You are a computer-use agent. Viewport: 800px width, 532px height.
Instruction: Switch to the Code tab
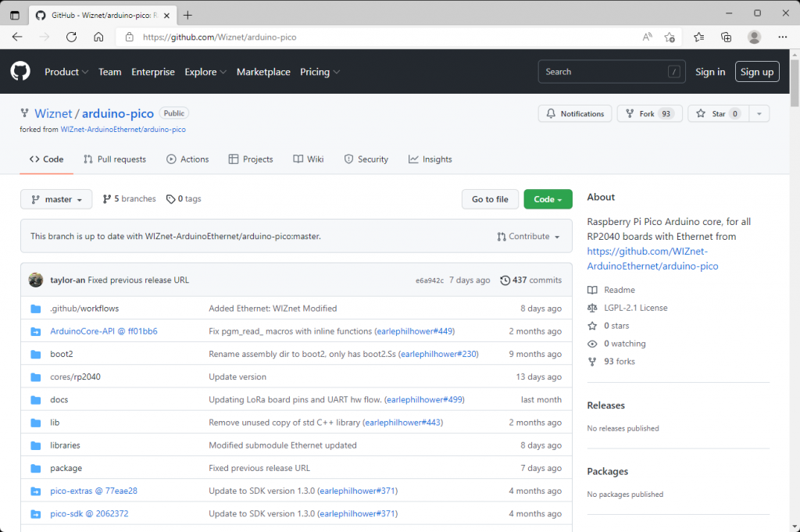click(46, 159)
